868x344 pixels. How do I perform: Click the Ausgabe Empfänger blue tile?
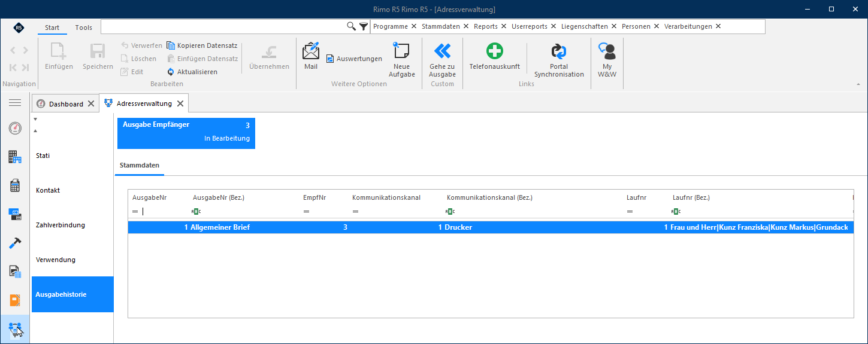[x=186, y=133]
